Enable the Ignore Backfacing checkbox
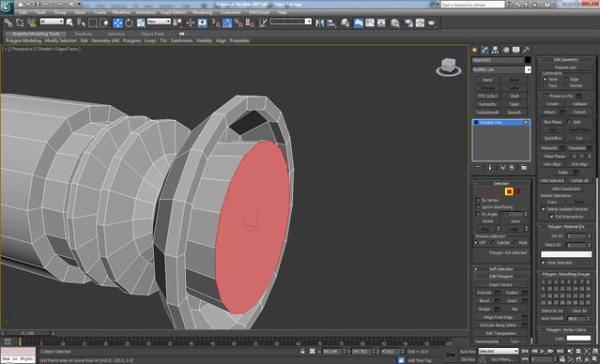This screenshot has width=600, height=364. (478, 206)
